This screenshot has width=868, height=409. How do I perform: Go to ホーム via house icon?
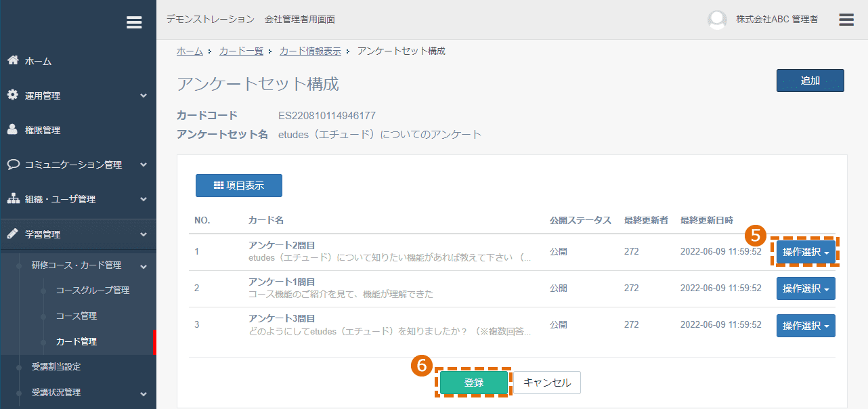[x=13, y=60]
